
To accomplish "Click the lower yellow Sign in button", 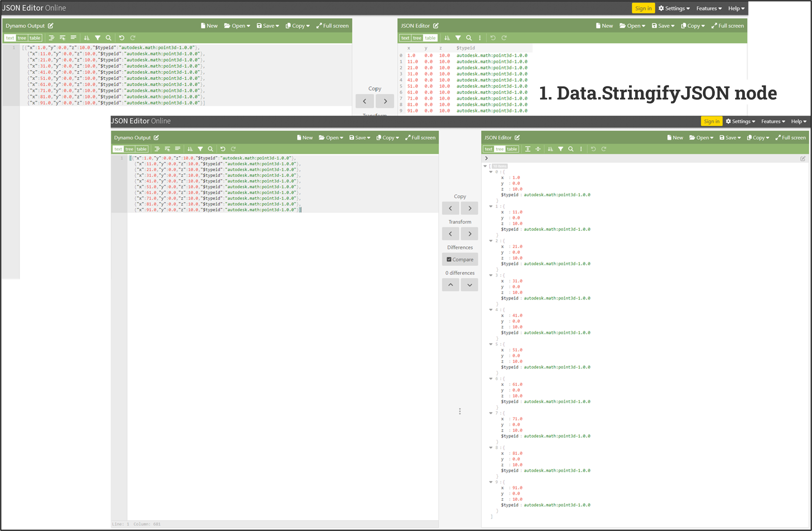I will pyautogui.click(x=711, y=121).
